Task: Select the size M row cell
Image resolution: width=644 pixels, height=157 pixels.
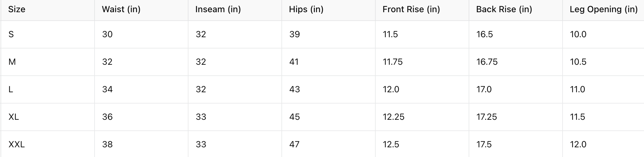Action: coord(12,62)
